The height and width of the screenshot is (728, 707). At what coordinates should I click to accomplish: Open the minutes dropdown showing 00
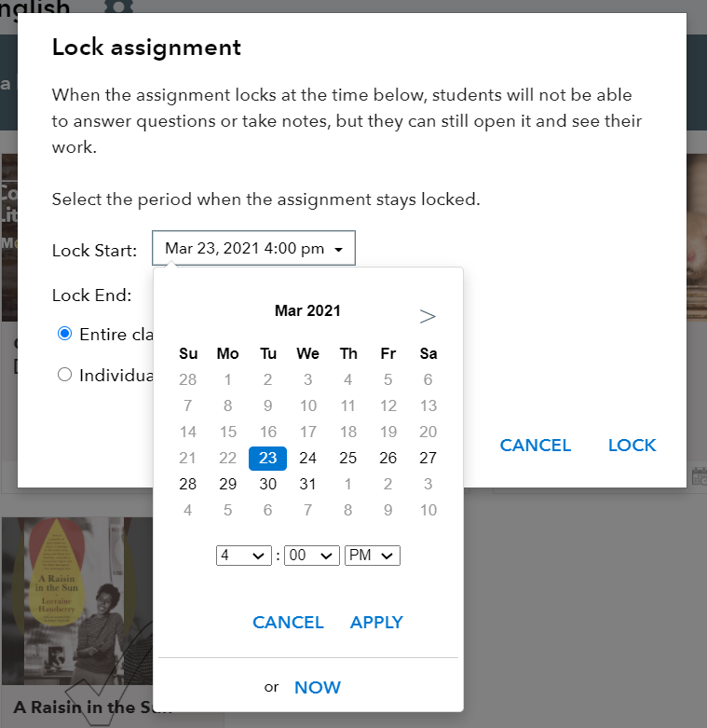312,556
